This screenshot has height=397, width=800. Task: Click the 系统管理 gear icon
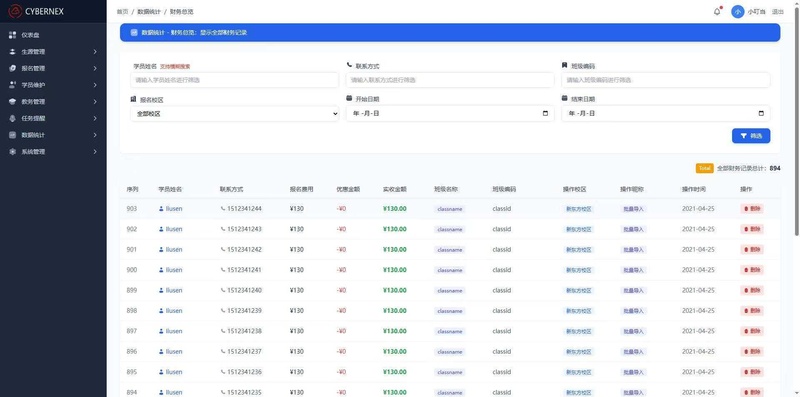coord(12,152)
